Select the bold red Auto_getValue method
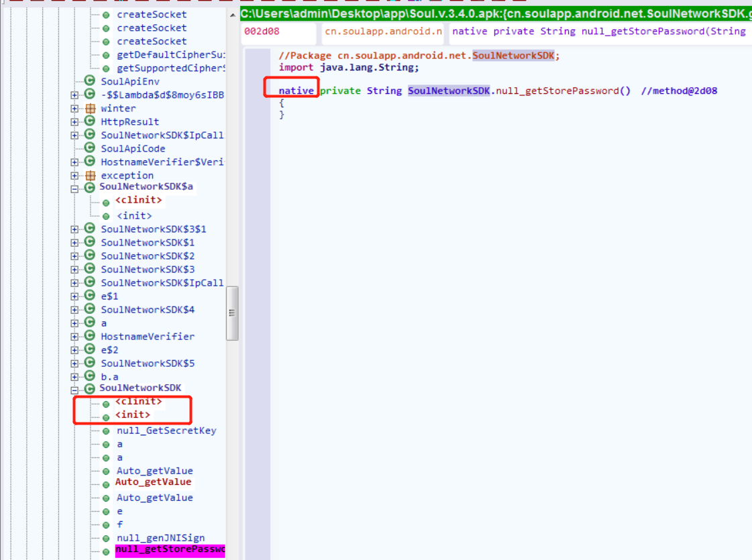Viewport: 752px width, 560px height. point(153,482)
